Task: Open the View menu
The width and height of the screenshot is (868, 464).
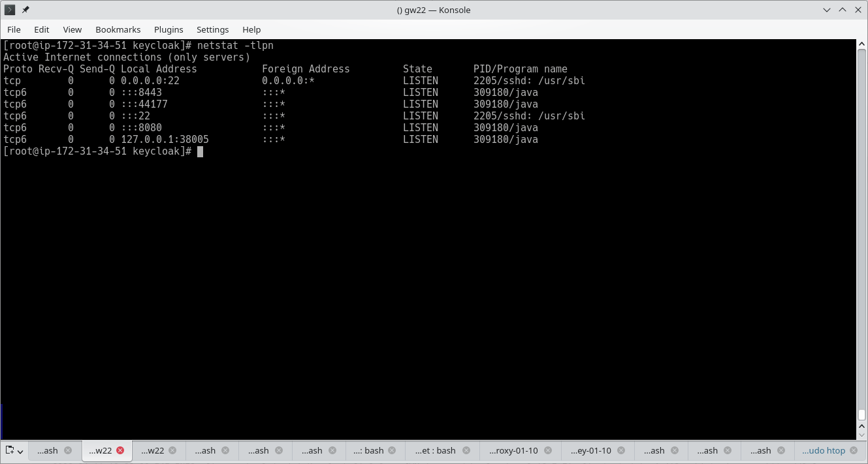Action: (72, 29)
